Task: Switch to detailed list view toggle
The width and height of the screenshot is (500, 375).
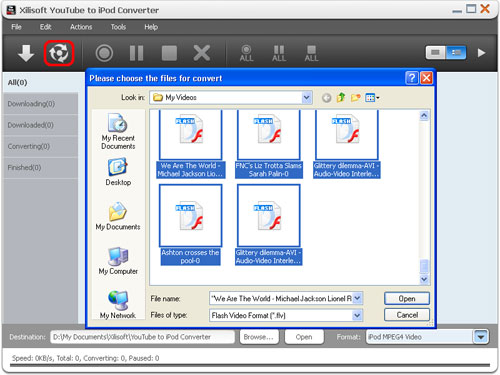Action: coord(456,53)
